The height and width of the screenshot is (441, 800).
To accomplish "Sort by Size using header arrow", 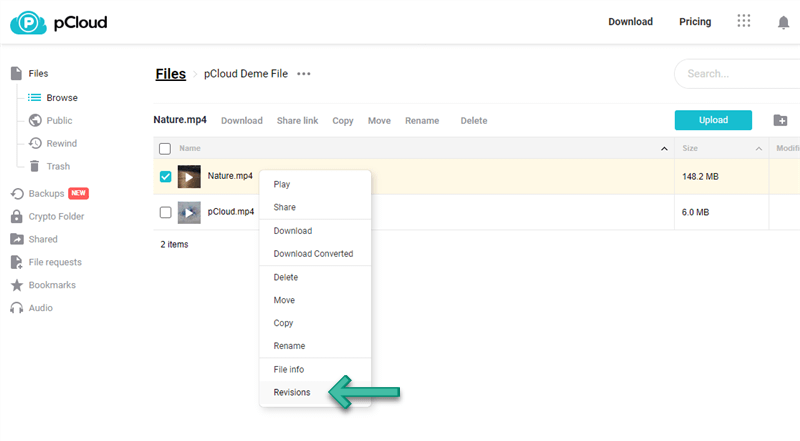I will click(759, 149).
